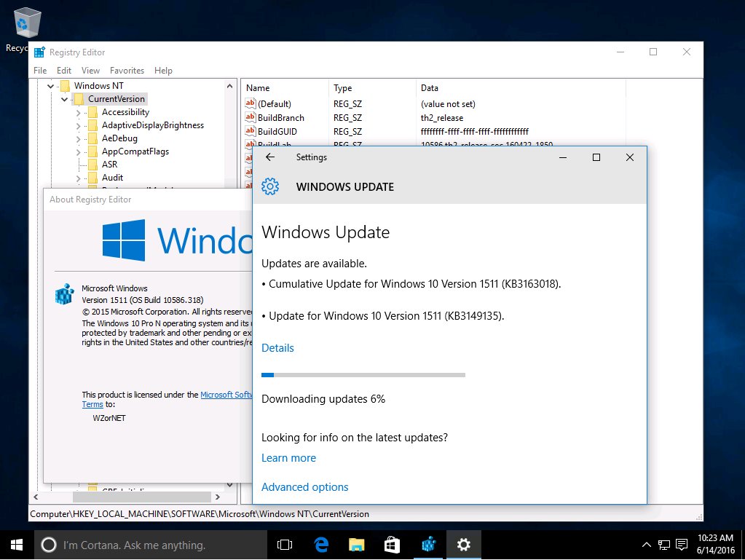Expand the AeDebug key

(x=79, y=138)
